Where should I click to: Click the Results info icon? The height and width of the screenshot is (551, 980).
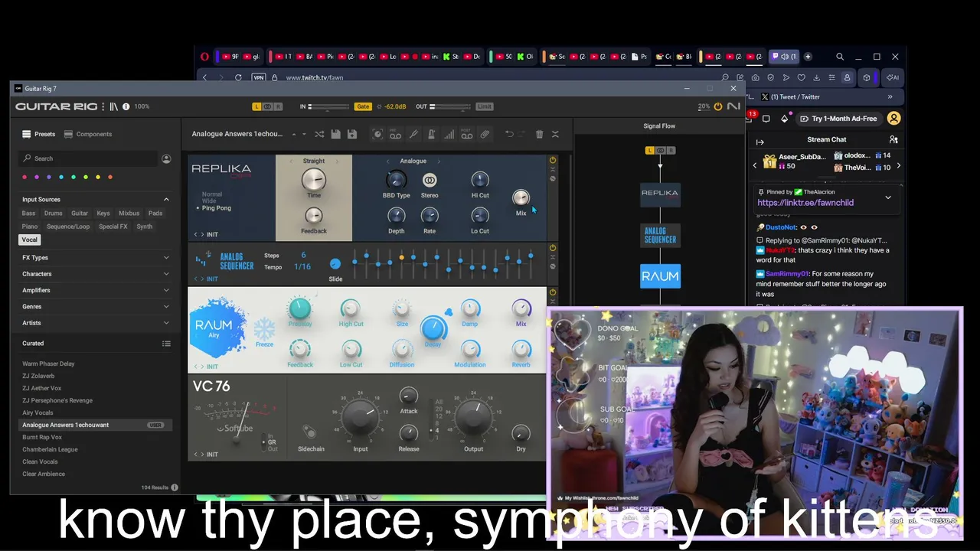(x=175, y=487)
